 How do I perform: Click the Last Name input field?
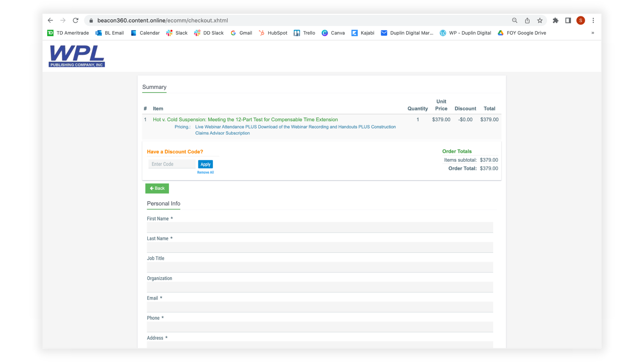320,247
